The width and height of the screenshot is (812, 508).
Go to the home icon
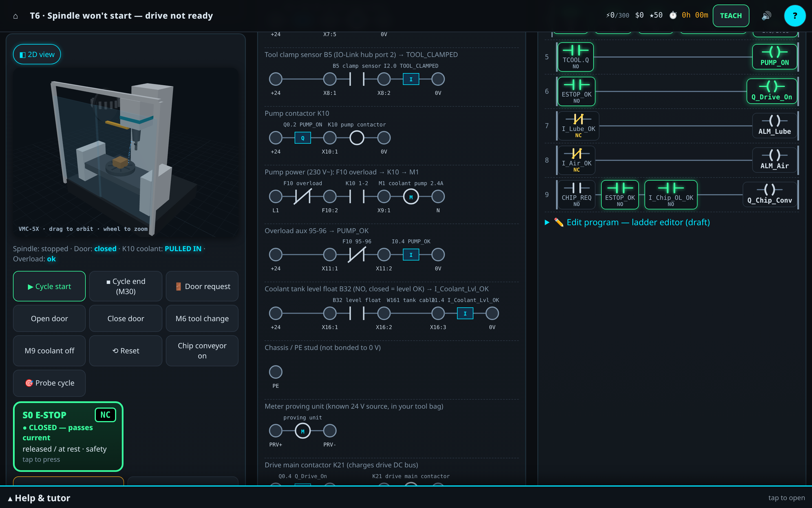(x=16, y=16)
